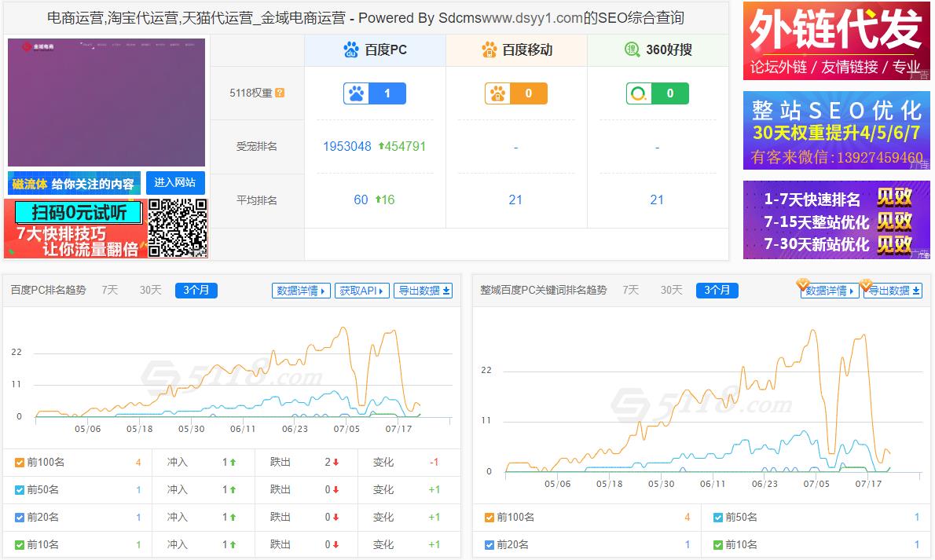The image size is (935, 560).
Task: Select 30天 tab in 百度PC排名趋势
Action: tap(151, 290)
